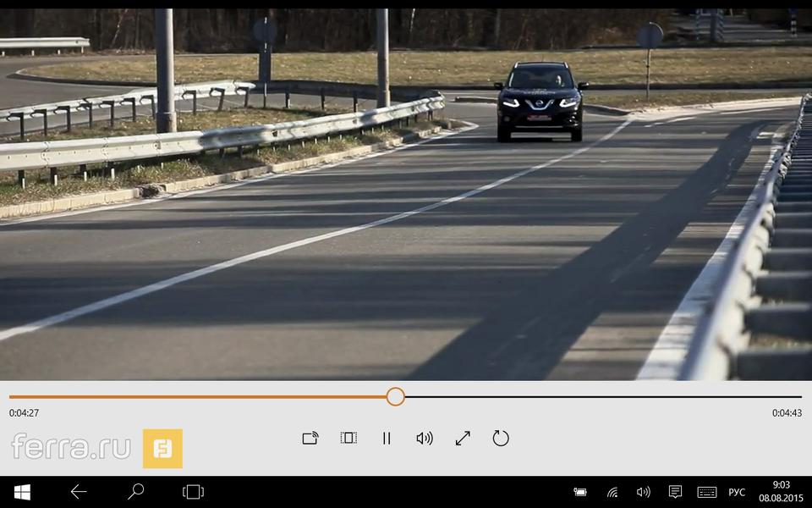Show the touch keyboard
This screenshot has width=812, height=508.
(707, 492)
